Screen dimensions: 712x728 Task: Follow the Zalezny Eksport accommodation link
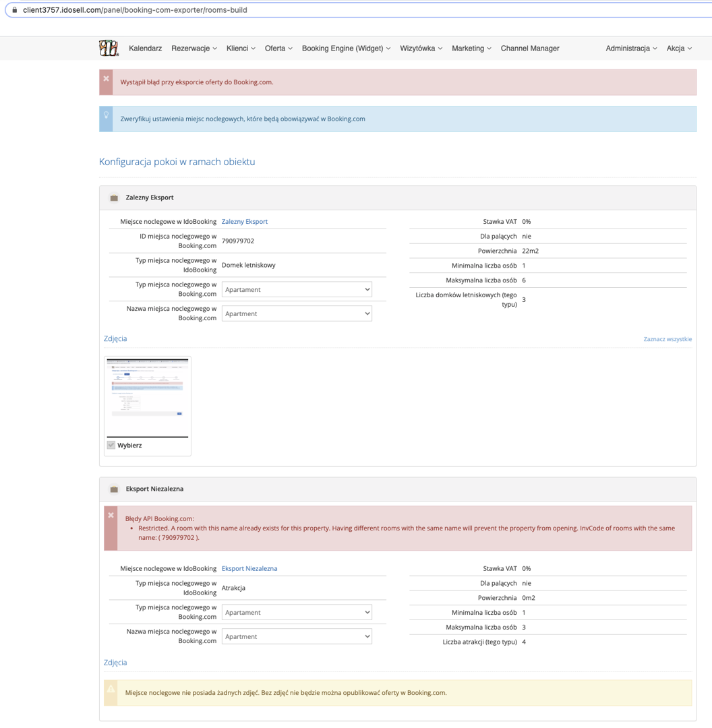245,222
